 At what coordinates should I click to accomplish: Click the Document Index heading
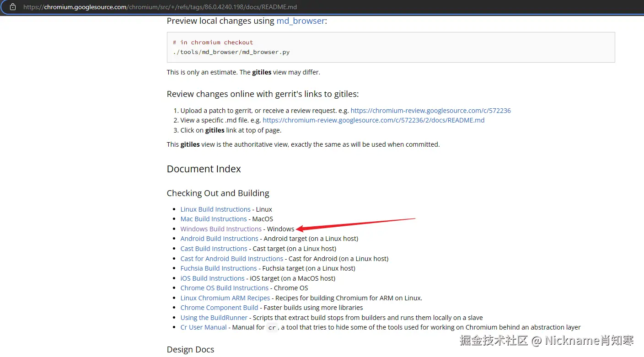[x=204, y=169]
